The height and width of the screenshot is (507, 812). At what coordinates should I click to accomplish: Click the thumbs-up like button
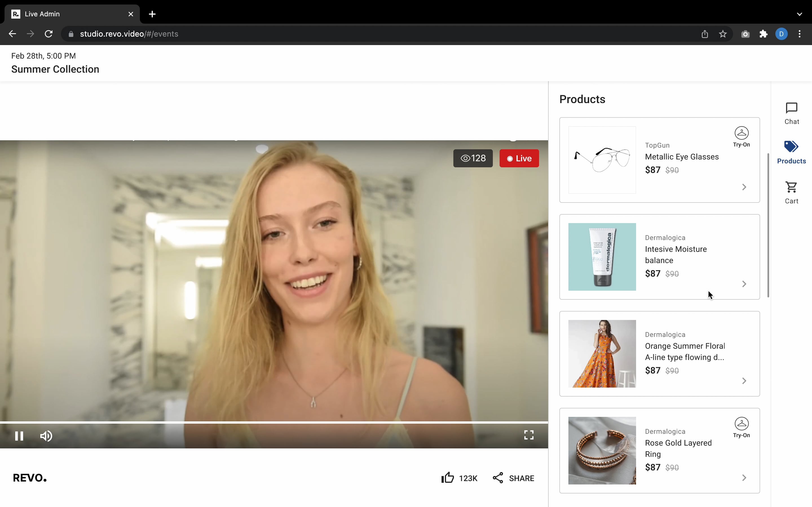(447, 477)
